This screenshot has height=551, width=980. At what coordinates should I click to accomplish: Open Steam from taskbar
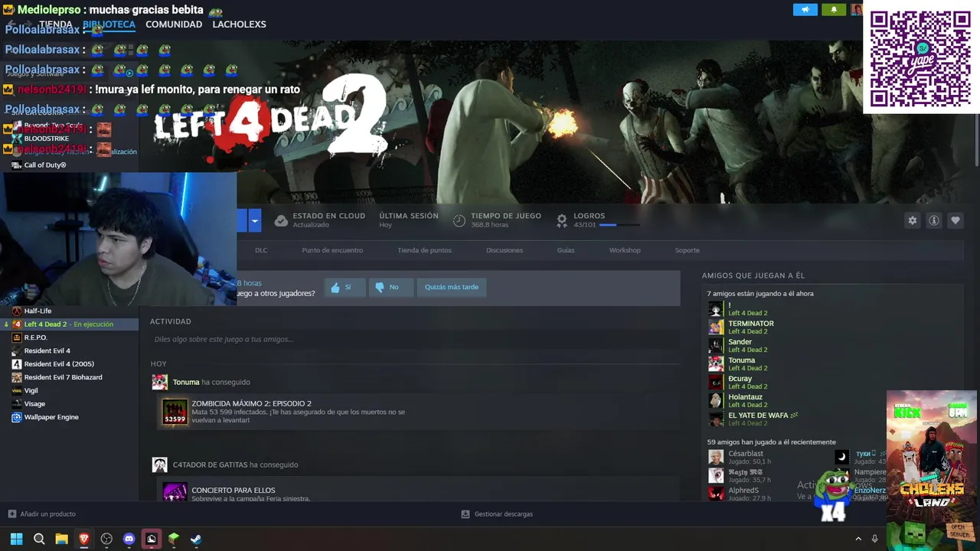click(196, 539)
